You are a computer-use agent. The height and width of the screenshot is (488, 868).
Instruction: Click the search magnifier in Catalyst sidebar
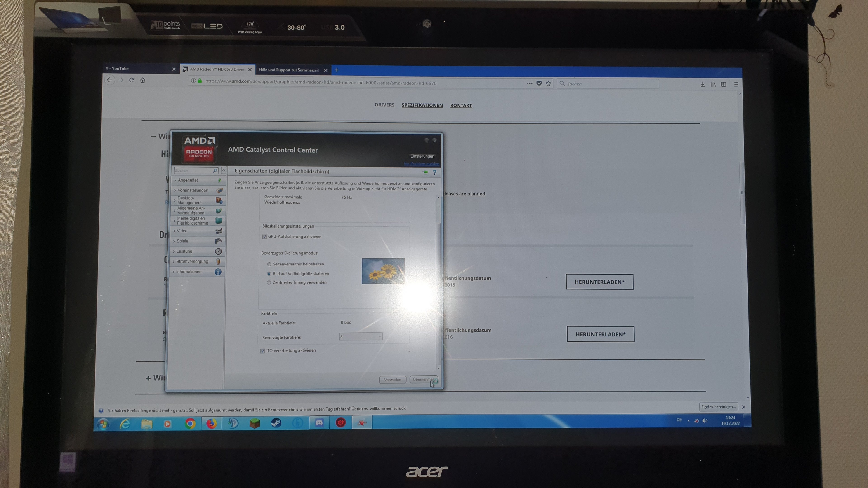point(215,170)
